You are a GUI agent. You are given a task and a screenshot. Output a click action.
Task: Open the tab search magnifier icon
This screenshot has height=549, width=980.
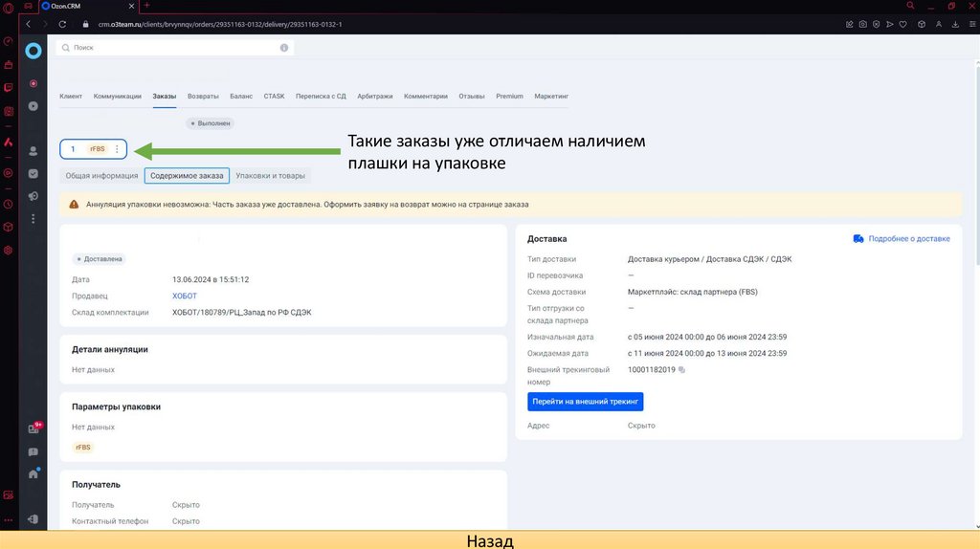click(x=911, y=6)
